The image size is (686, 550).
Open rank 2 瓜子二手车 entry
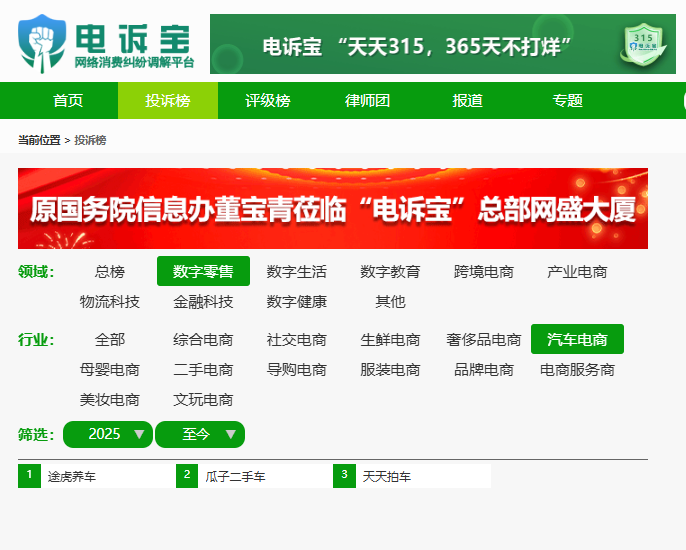pyautogui.click(x=255, y=476)
